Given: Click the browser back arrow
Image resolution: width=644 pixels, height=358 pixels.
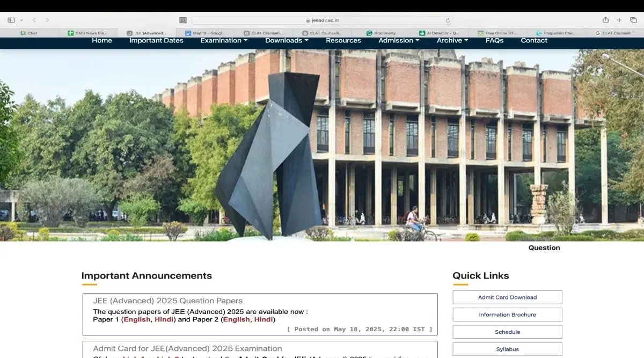Looking at the screenshot, I should (34, 20).
